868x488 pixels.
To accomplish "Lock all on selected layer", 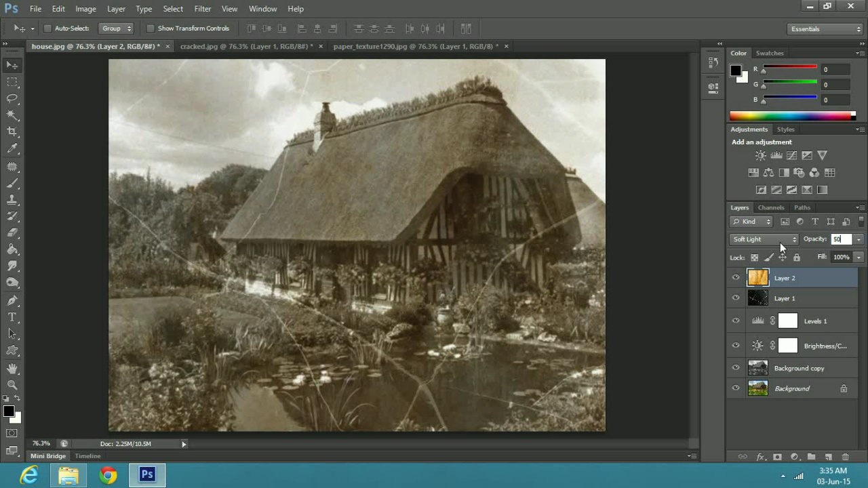I will [797, 258].
